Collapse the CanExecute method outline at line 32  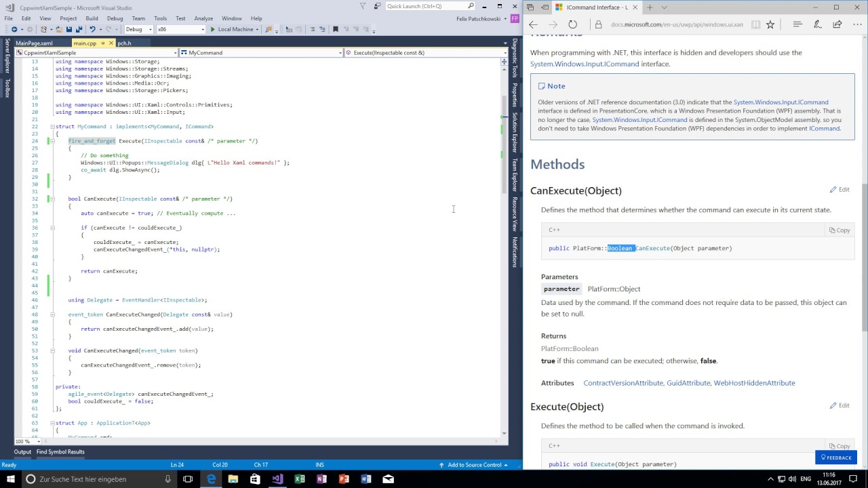(52, 199)
